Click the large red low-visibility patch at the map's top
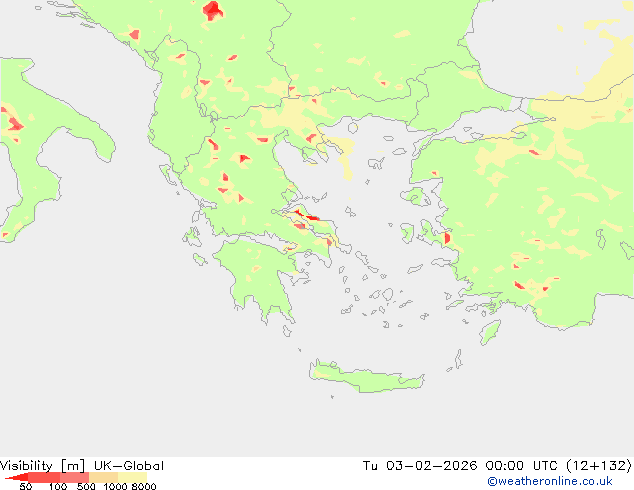634x490 pixels. 213,11
